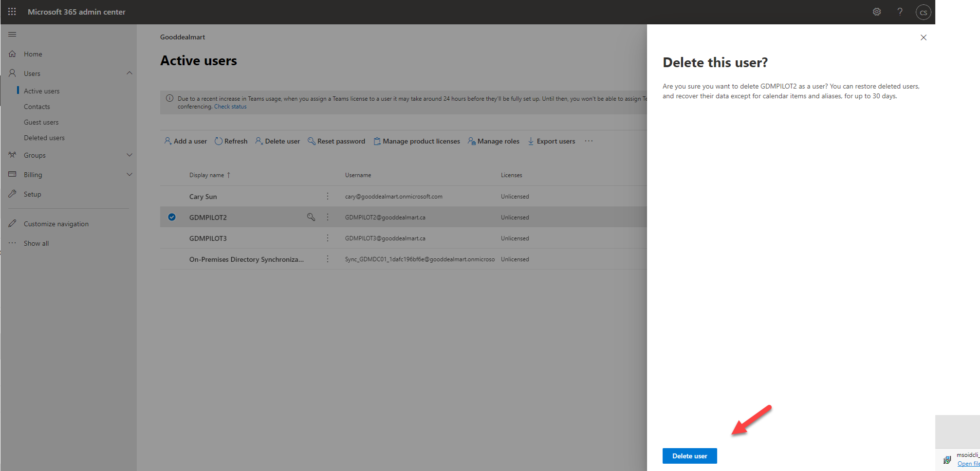Open Deleted users in navigation
Viewport: 980px width, 471px height.
(44, 138)
